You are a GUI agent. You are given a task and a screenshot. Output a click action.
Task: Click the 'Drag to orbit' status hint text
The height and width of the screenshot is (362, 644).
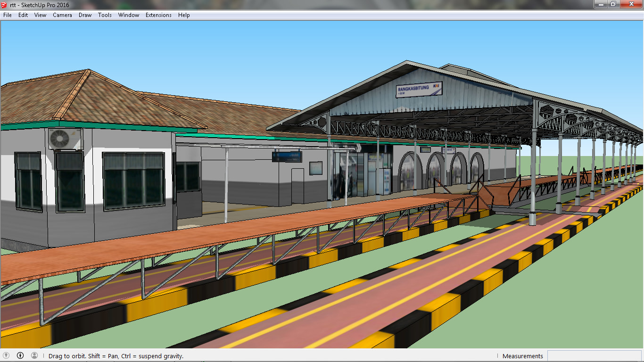(x=116, y=356)
